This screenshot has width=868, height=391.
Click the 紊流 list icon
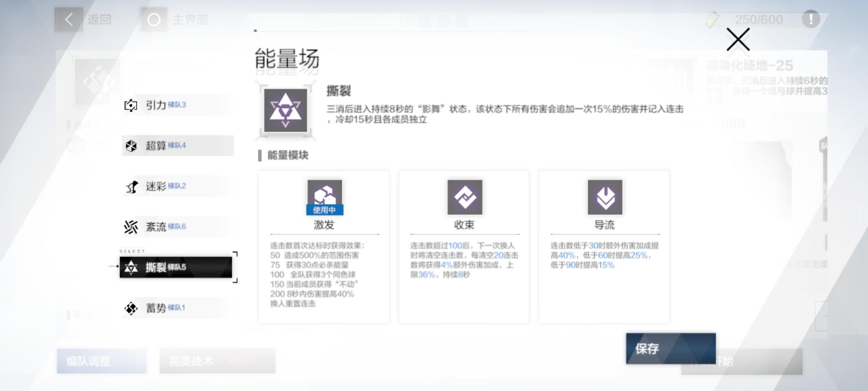(x=131, y=227)
